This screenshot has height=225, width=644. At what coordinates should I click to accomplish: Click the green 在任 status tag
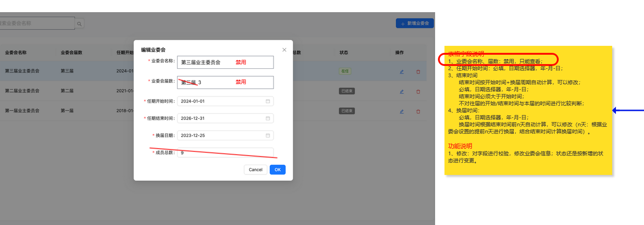(345, 72)
